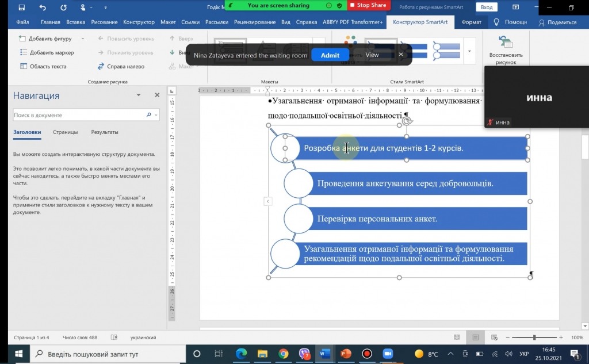The width and height of the screenshot is (589, 364).
Task: Select the second SmartArt style thumbnail
Action: 414,51
